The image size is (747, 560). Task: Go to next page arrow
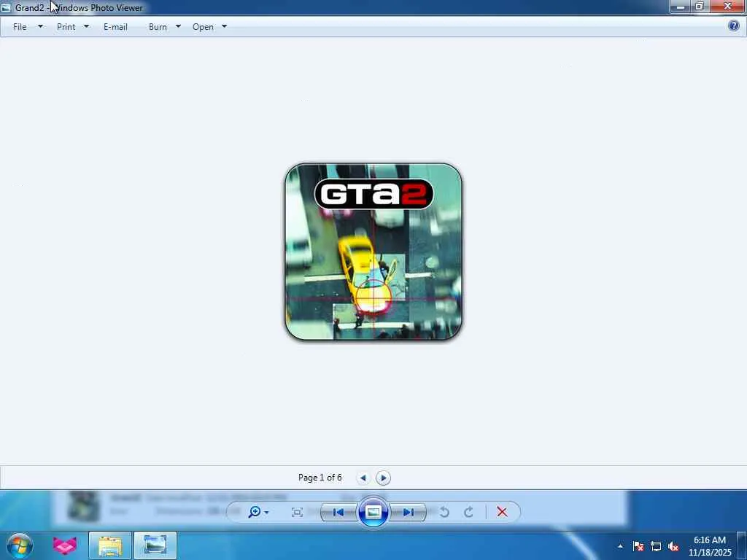click(383, 478)
